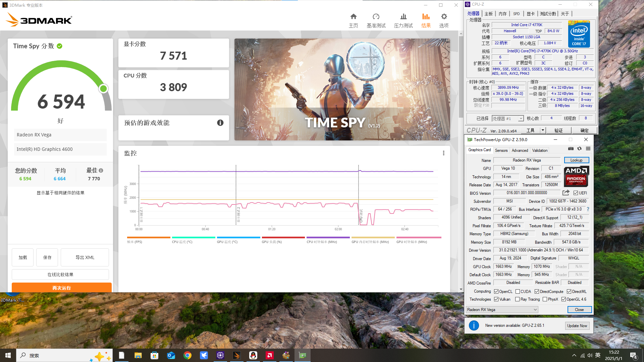Click compare results online (在线比较结果) button
The height and width of the screenshot is (362, 644).
click(60, 275)
